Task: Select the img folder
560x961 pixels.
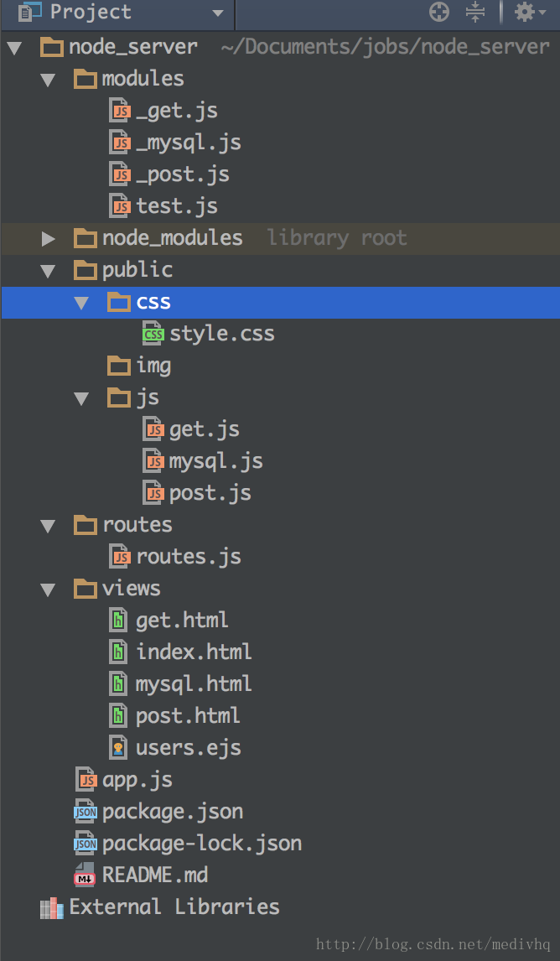Action: pyautogui.click(x=153, y=366)
